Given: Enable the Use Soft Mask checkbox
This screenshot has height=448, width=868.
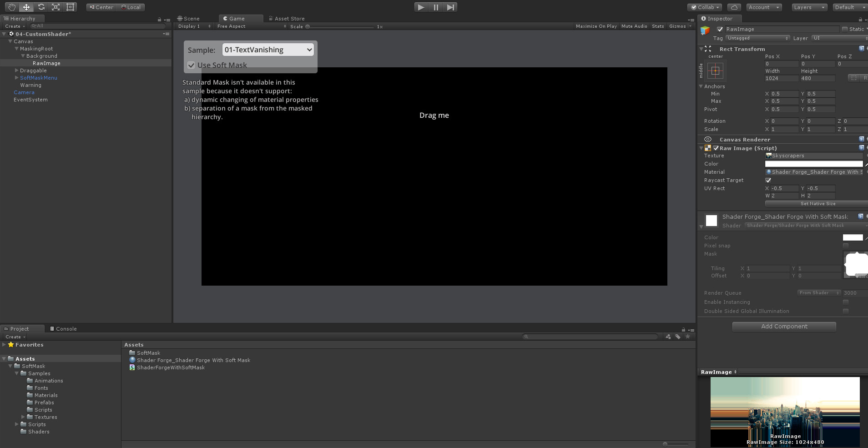Looking at the screenshot, I should (191, 65).
